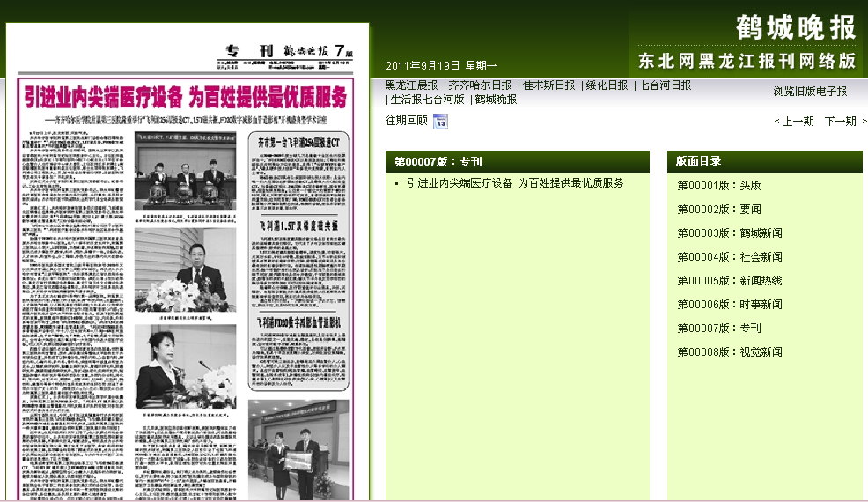Click 浏览旧版电子报 link
This screenshot has width=868, height=502.
tap(810, 92)
